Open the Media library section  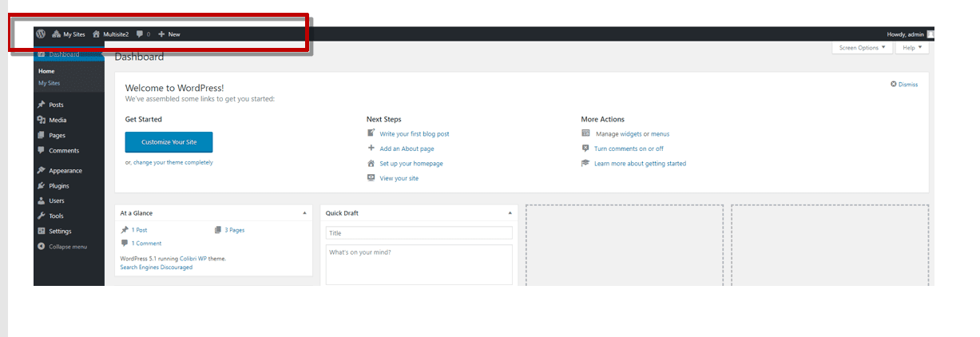tap(58, 120)
